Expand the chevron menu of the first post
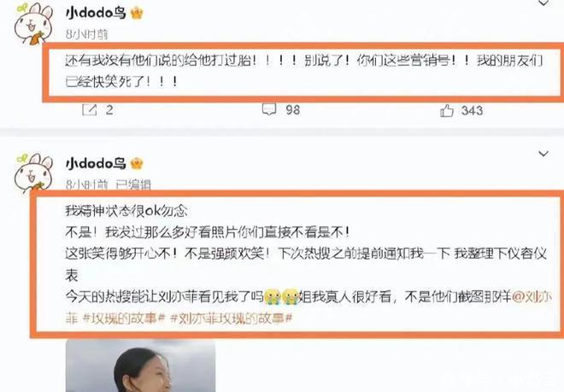 [543, 3]
